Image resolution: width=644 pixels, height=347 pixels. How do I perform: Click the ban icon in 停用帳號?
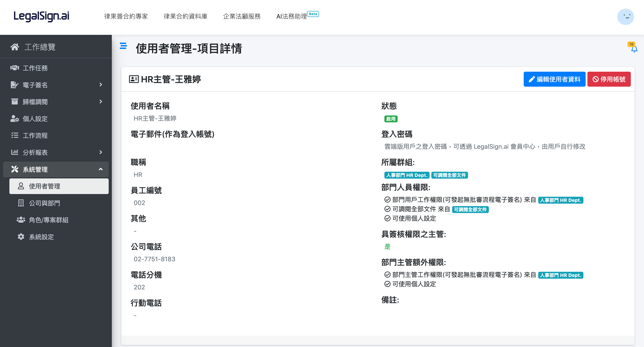pyautogui.click(x=596, y=79)
